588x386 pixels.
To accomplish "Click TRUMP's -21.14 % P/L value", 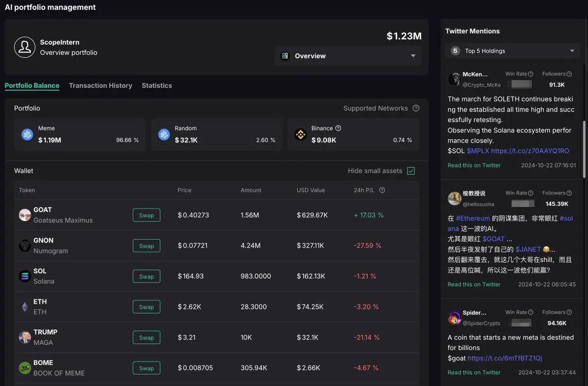I will pyautogui.click(x=367, y=338).
